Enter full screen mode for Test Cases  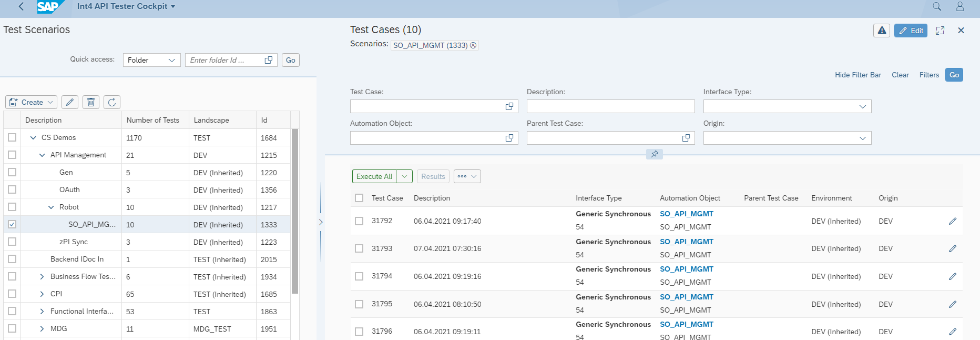coord(940,31)
